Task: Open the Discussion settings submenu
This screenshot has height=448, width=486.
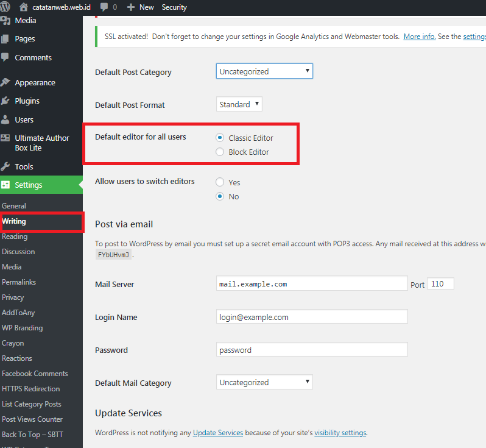Action: click(18, 252)
